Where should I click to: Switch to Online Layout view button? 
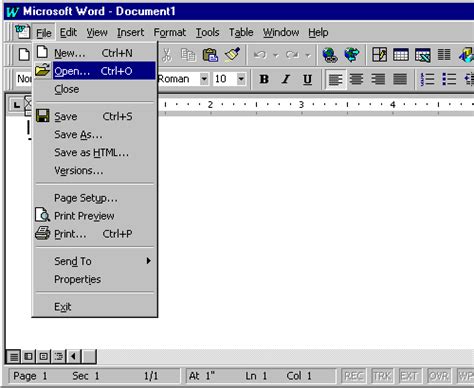click(28, 357)
